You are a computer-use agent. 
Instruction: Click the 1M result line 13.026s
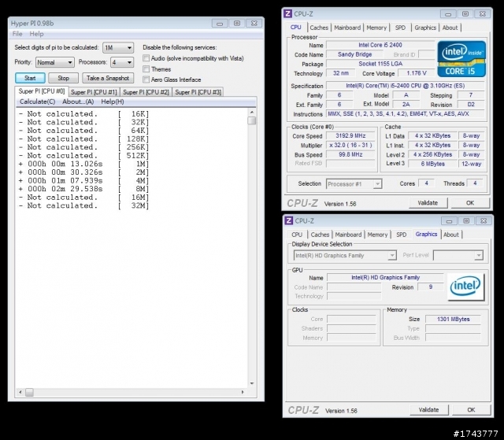tap(83, 164)
